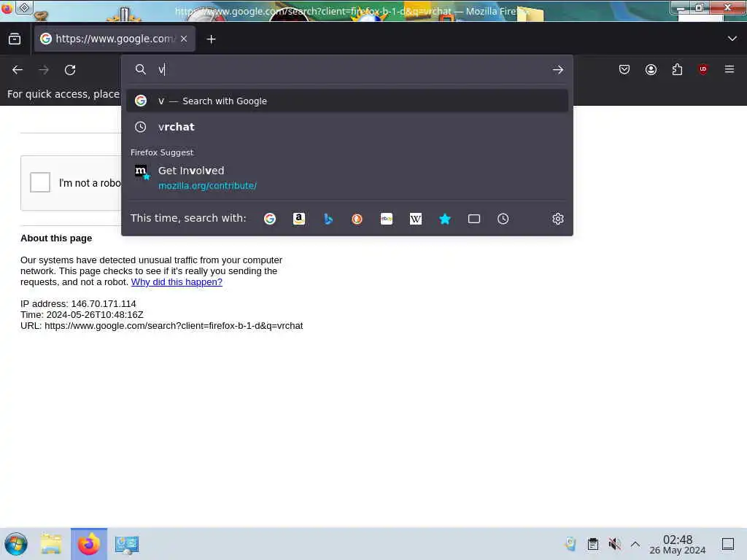Image resolution: width=747 pixels, height=560 pixels.
Task: Search in History via the clock icon
Action: [x=503, y=219]
